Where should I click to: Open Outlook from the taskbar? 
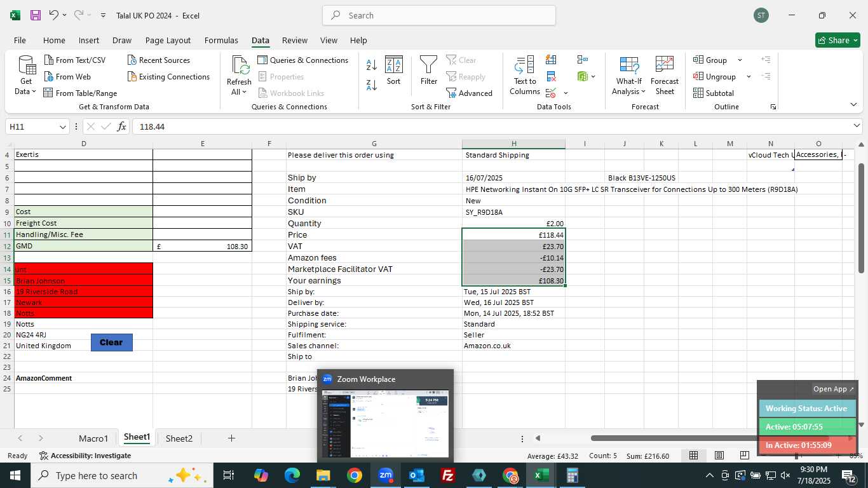pyautogui.click(x=417, y=475)
